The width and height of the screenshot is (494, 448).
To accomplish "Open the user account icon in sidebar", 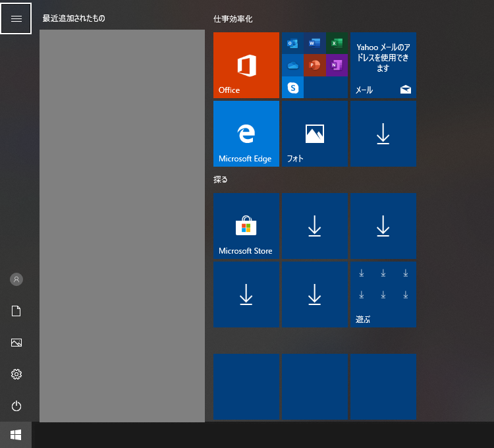I will tap(16, 279).
